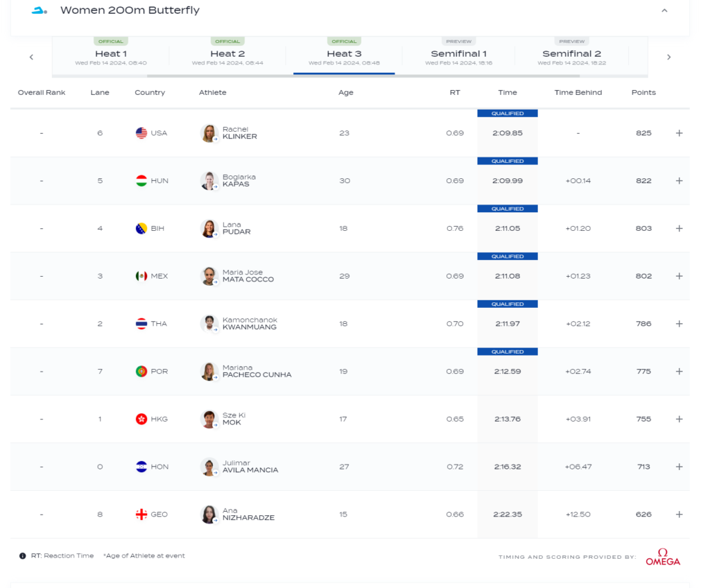Open Mariana Pacheco Cunha's athlete profile

[257, 371]
